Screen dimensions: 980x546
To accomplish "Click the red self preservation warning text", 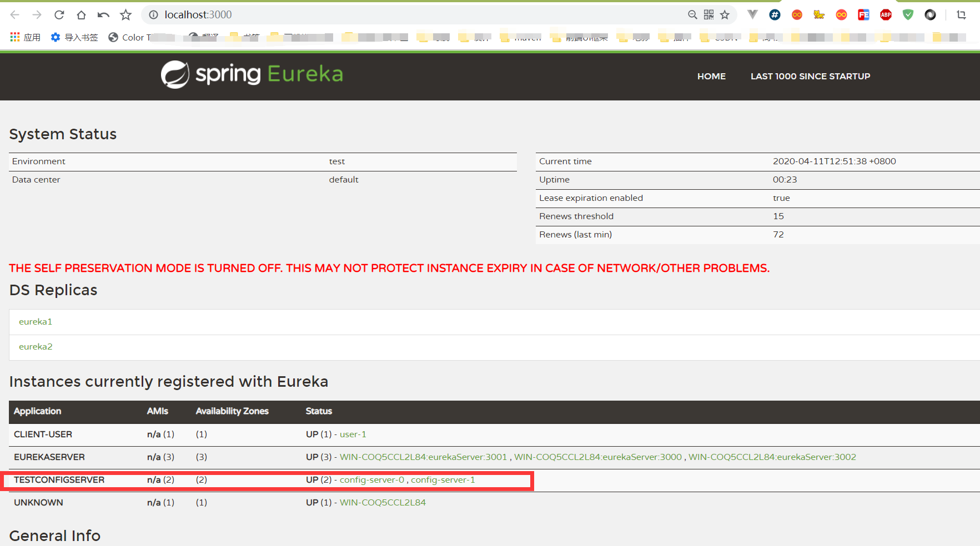I will [389, 268].
